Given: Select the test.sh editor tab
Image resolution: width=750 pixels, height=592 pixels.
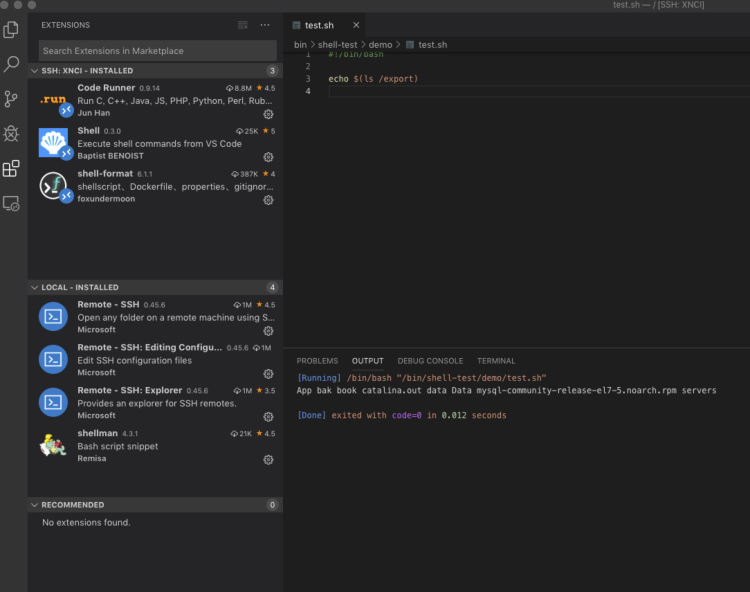Looking at the screenshot, I should click(x=319, y=25).
